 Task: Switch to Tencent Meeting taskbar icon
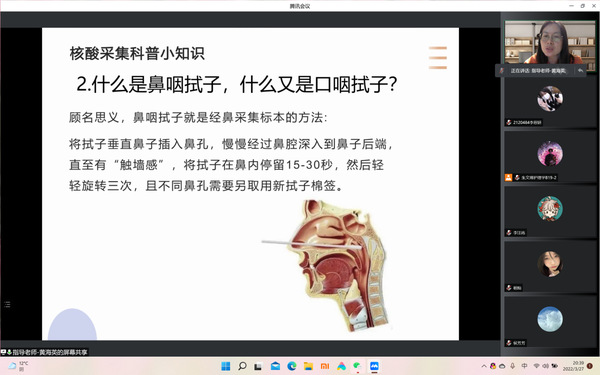374,366
